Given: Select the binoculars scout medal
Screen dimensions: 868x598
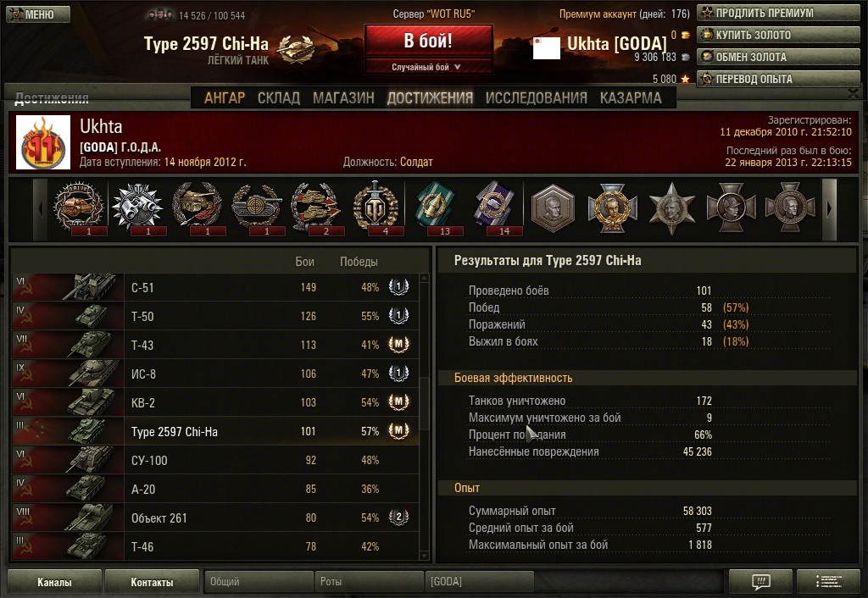Looking at the screenshot, I should 137,207.
